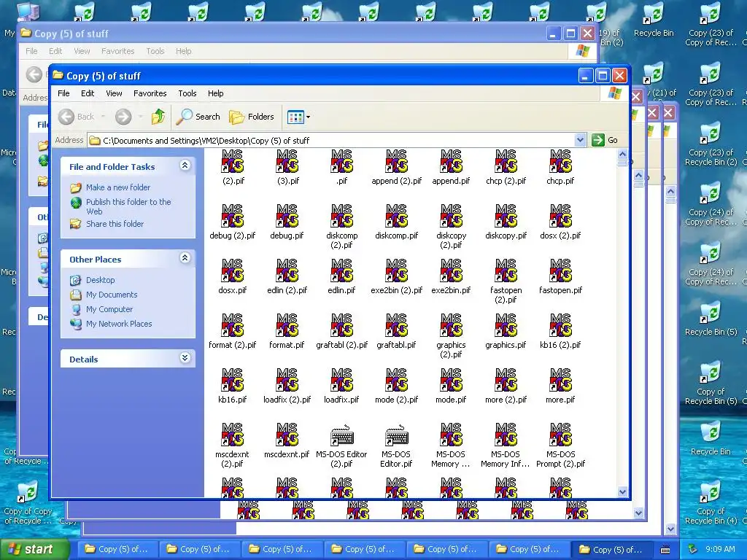This screenshot has width=747, height=560.
Task: Select Copy of Recycle Bin (4) desktop icon
Action: pyautogui.click(x=711, y=503)
